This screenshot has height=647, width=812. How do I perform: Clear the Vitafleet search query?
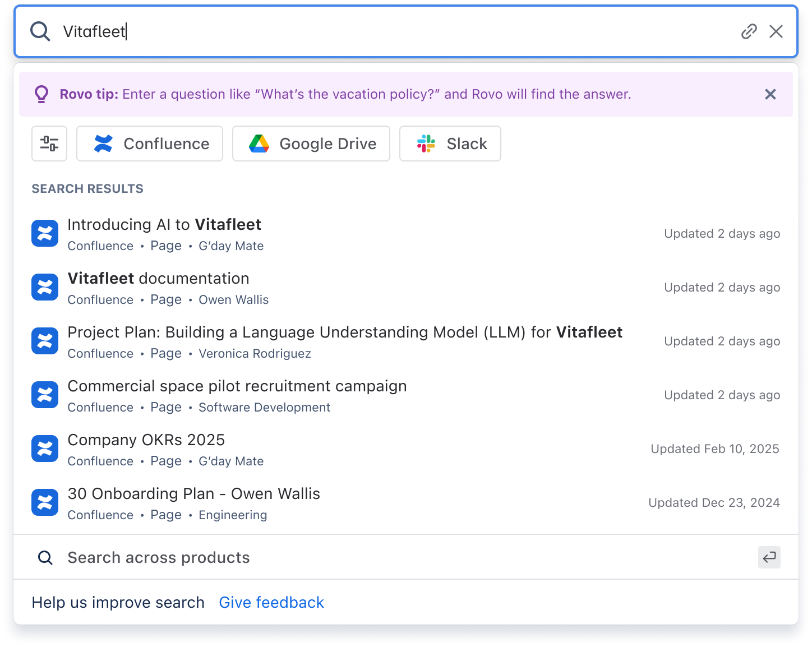776,31
